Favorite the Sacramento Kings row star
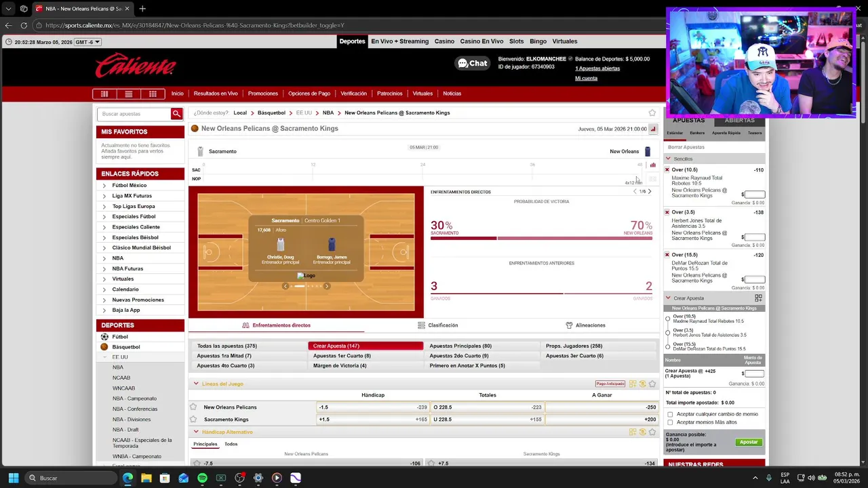The width and height of the screenshot is (868, 488). coord(193,420)
